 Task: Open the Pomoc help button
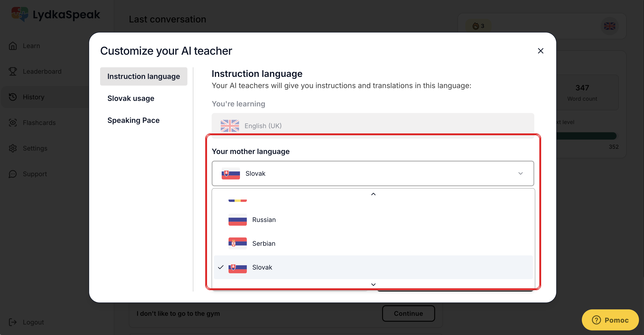click(x=610, y=320)
